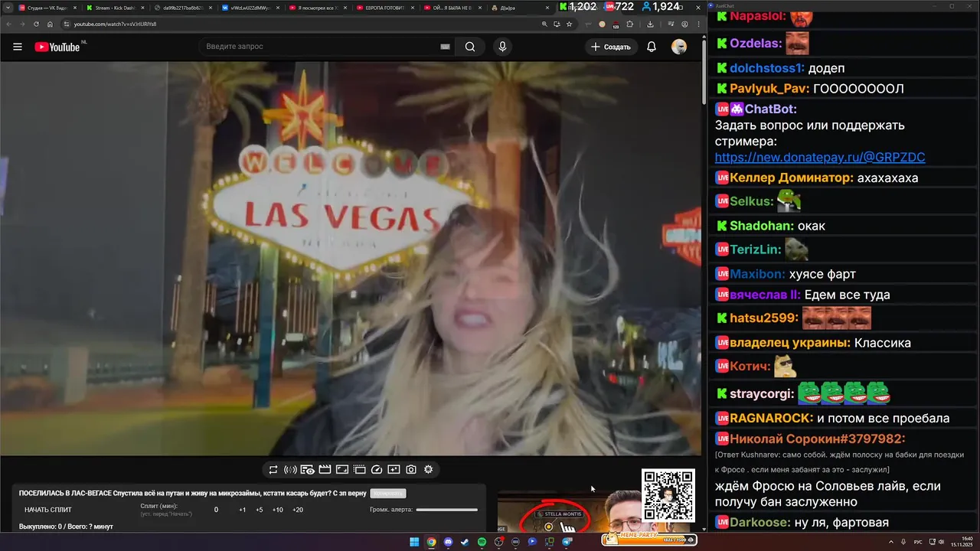Click username Shadohan in chat
980x551 pixels.
click(x=761, y=226)
